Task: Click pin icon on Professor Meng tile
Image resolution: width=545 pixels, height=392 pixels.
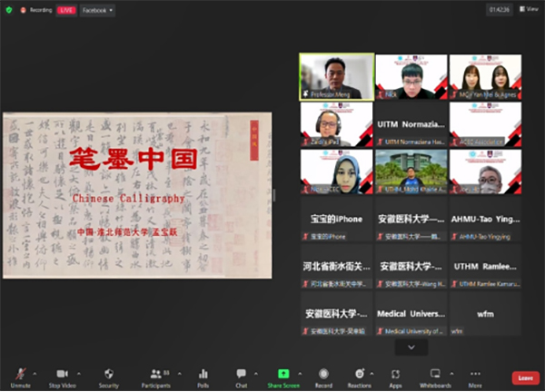Action: click(x=305, y=94)
